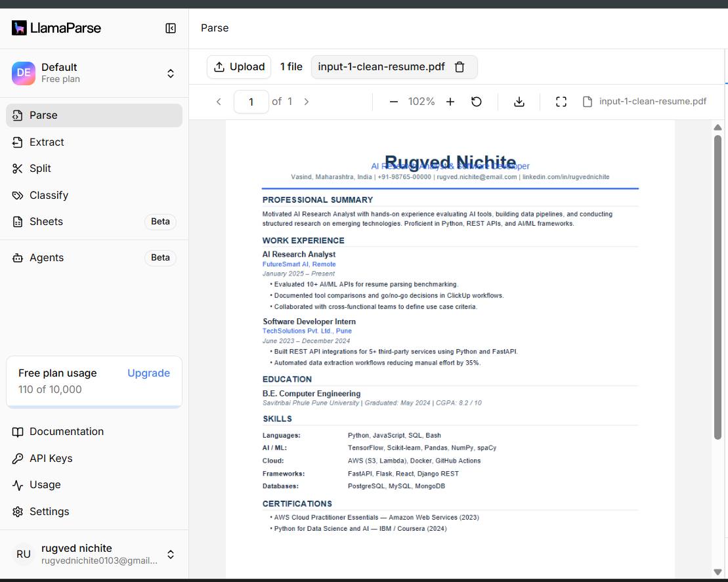The image size is (728, 582).
Task: Click the Beta badge next to Sheets
Action: 160,221
